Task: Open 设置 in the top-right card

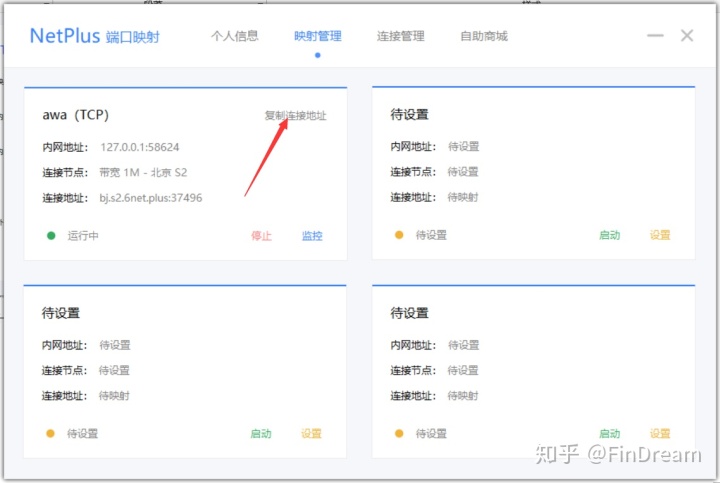Action: pyautogui.click(x=660, y=235)
